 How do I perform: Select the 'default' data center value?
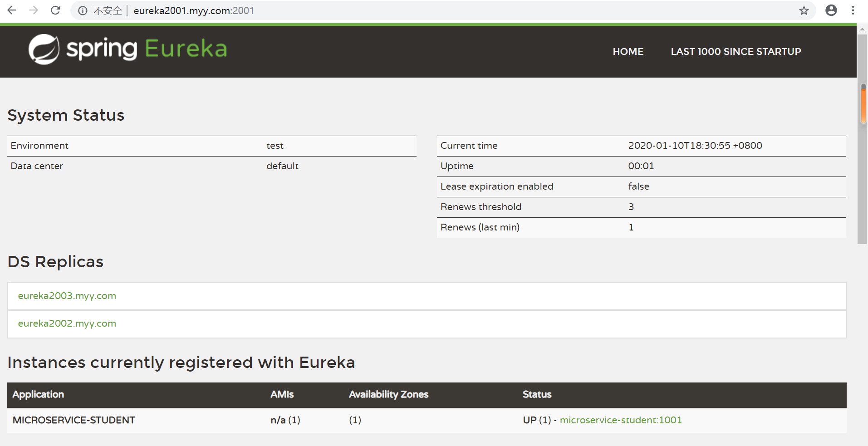[x=282, y=166]
